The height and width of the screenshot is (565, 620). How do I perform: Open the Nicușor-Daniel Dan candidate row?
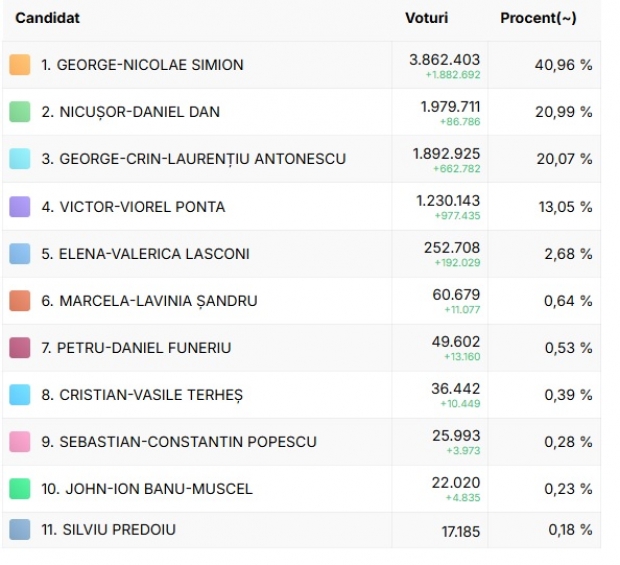[x=301, y=112]
